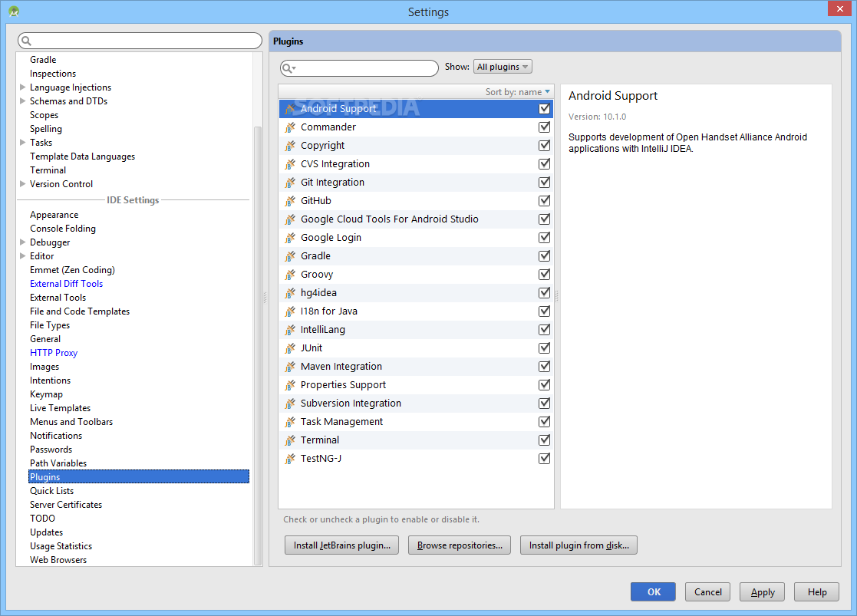Click the Cancel button

[x=708, y=592]
